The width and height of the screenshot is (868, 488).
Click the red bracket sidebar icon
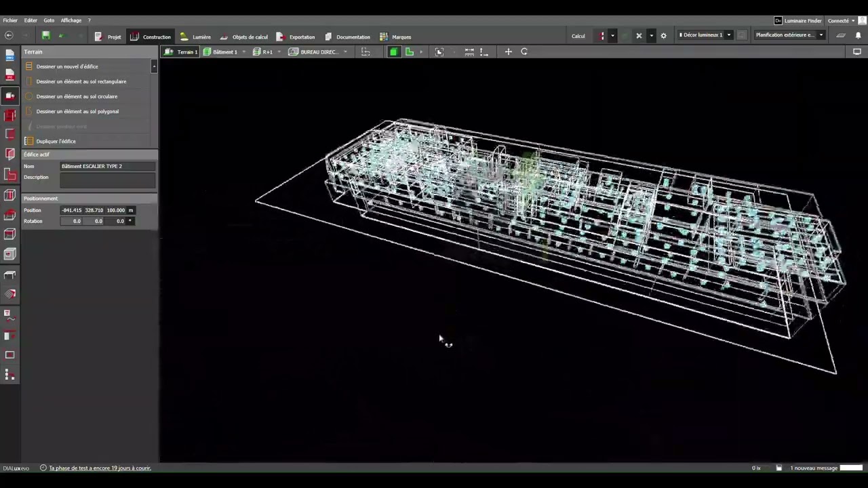[x=9, y=335]
